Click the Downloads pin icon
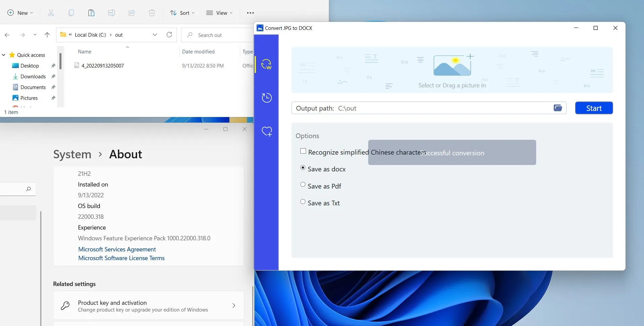The image size is (644, 326). click(53, 77)
